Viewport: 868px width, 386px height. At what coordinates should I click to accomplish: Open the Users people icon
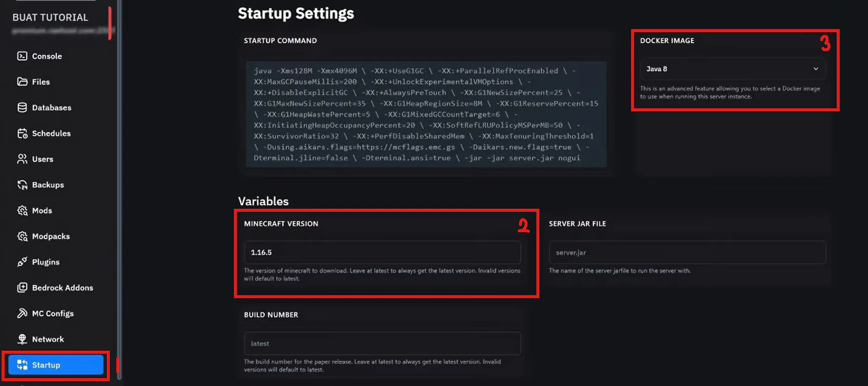pos(22,159)
